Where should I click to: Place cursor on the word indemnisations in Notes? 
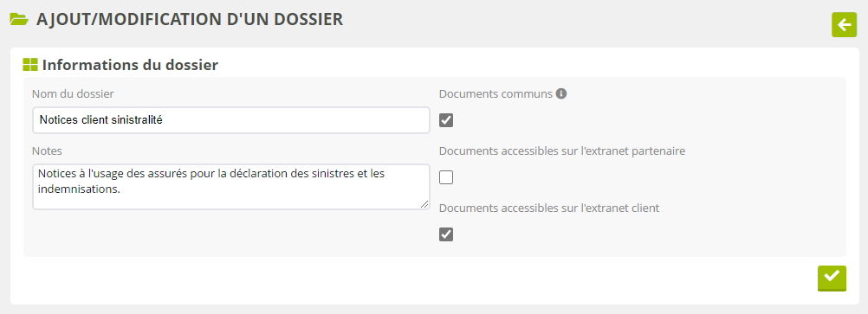77,189
